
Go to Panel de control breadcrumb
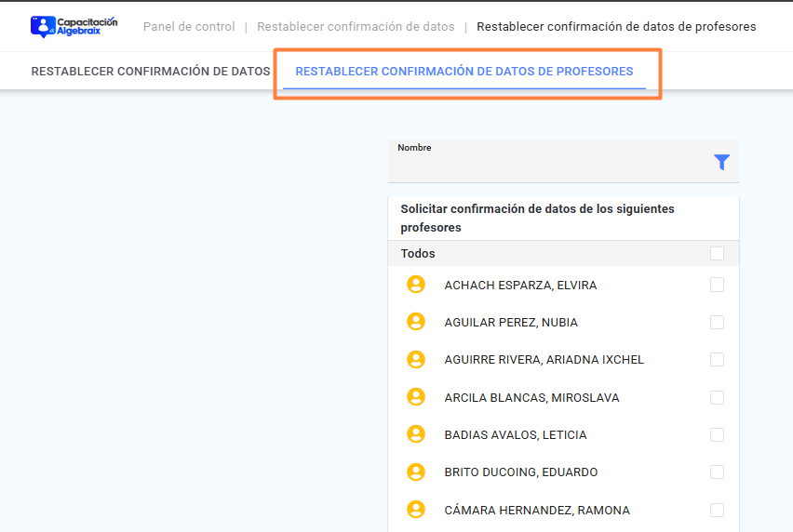point(189,27)
